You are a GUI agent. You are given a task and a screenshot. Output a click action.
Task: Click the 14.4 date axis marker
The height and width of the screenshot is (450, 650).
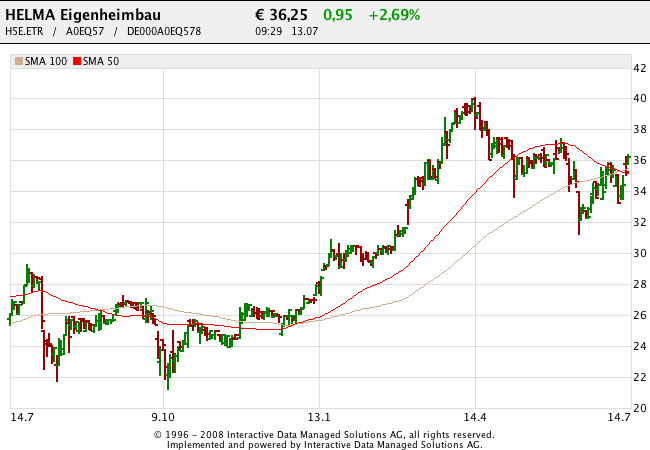475,417
